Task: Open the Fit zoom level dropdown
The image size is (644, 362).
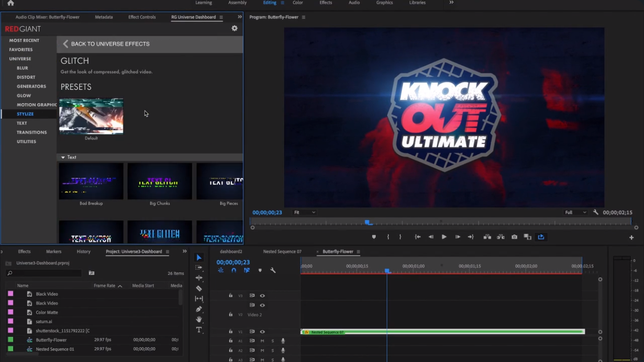Action: pyautogui.click(x=305, y=212)
